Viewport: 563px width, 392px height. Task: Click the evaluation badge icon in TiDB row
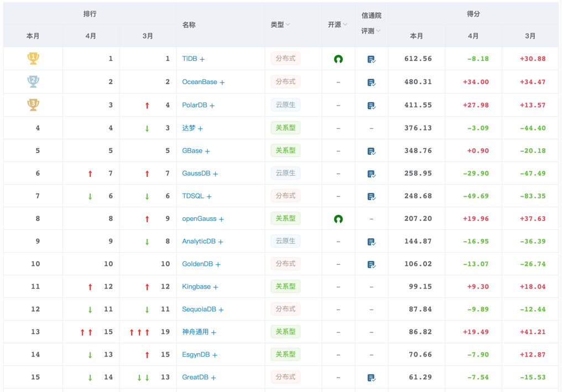point(372,59)
